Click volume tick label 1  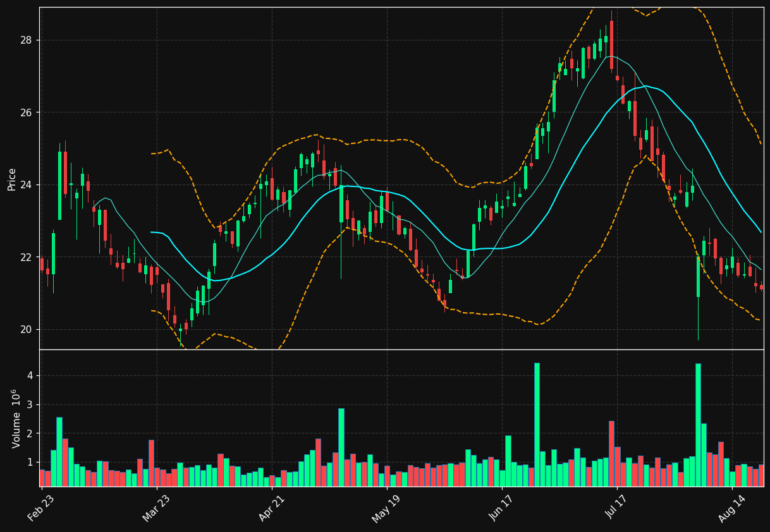[30, 462]
